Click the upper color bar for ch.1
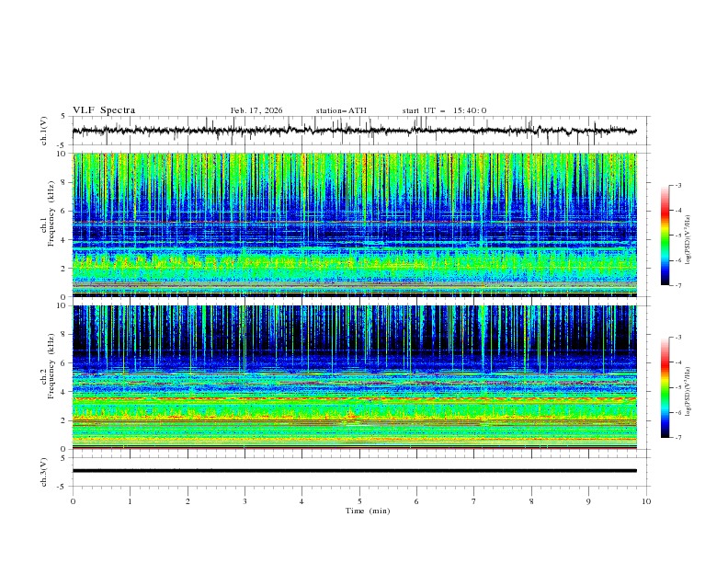Viewport: 728px width, 563px height. (x=665, y=236)
